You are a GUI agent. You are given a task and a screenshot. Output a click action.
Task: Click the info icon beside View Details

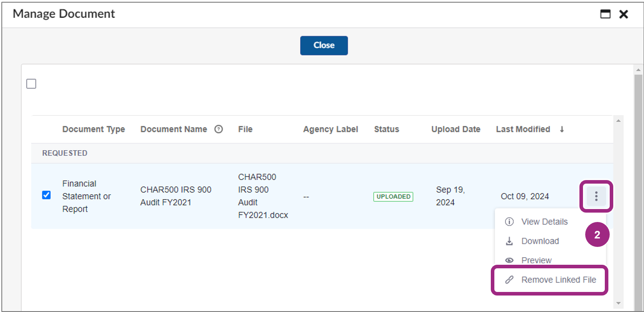[x=509, y=222]
